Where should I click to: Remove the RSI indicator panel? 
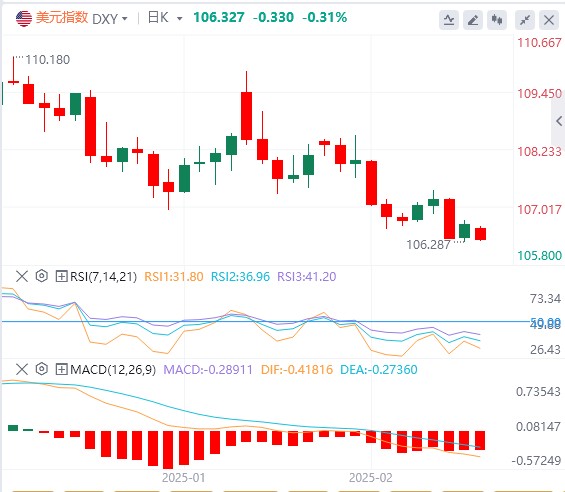pos(22,276)
